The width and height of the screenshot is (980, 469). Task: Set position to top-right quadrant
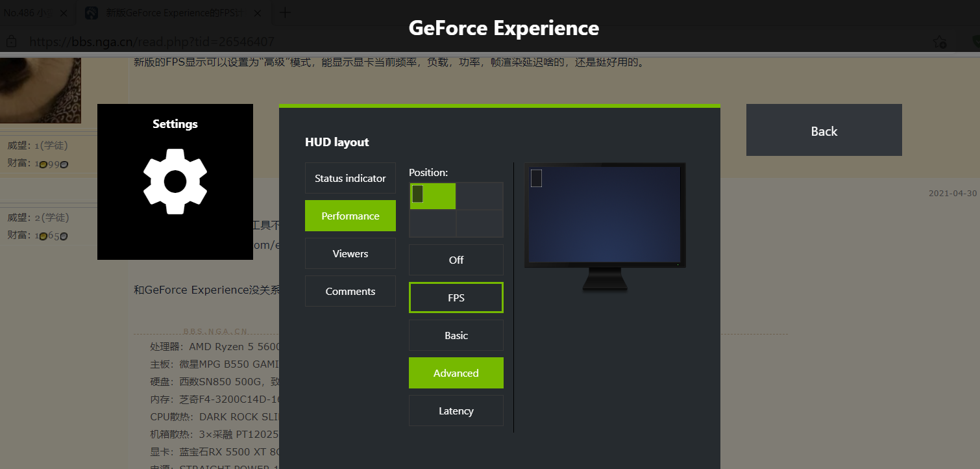480,196
